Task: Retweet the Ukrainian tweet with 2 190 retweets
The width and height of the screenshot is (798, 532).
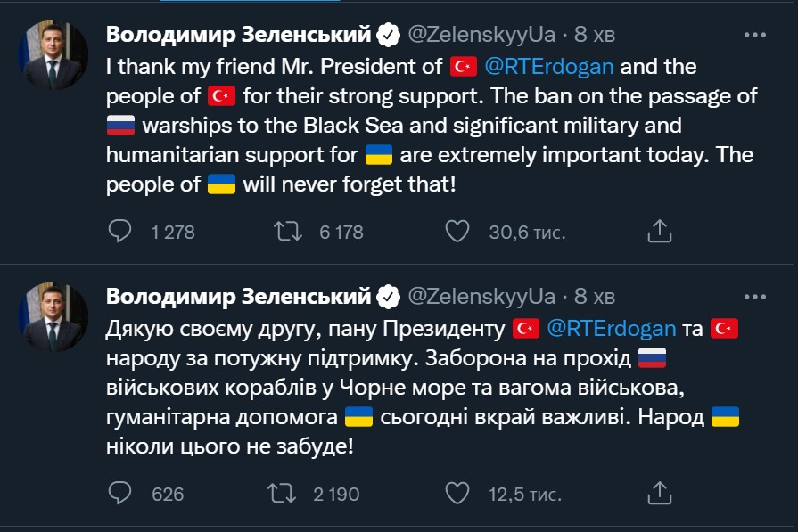Action: point(282,494)
